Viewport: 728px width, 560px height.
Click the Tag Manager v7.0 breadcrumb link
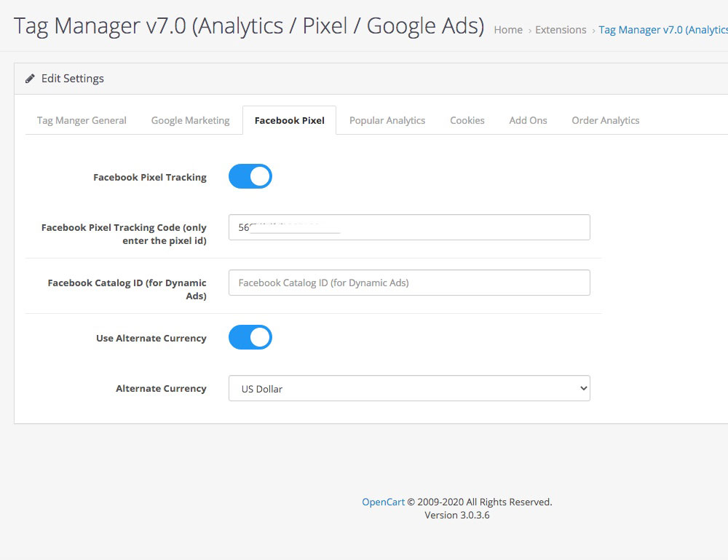pyautogui.click(x=663, y=30)
